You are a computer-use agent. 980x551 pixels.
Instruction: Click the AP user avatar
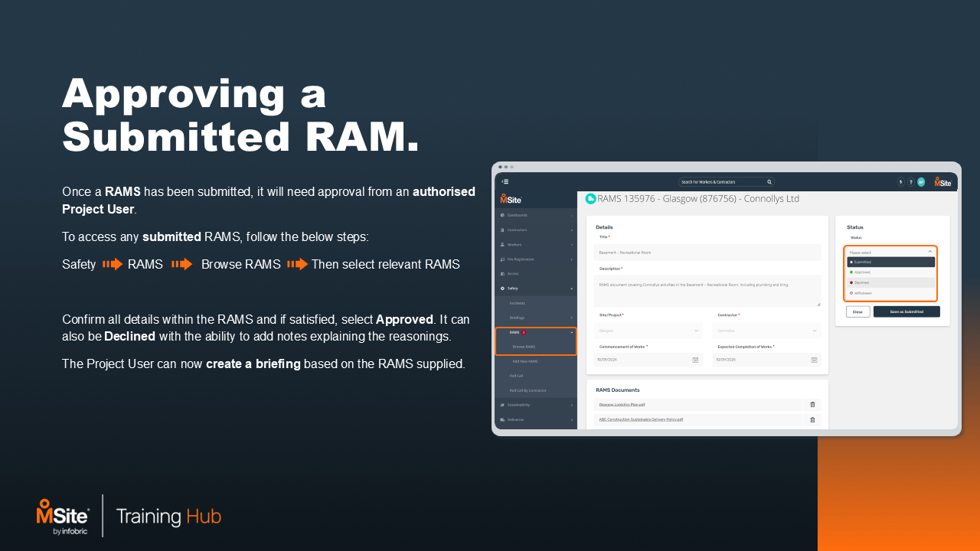(x=921, y=182)
